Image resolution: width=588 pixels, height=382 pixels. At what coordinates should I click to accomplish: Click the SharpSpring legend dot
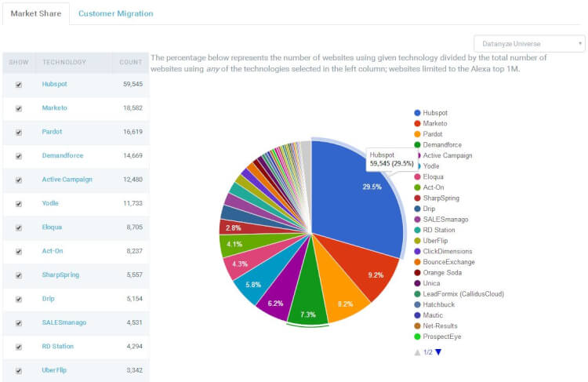coord(417,198)
